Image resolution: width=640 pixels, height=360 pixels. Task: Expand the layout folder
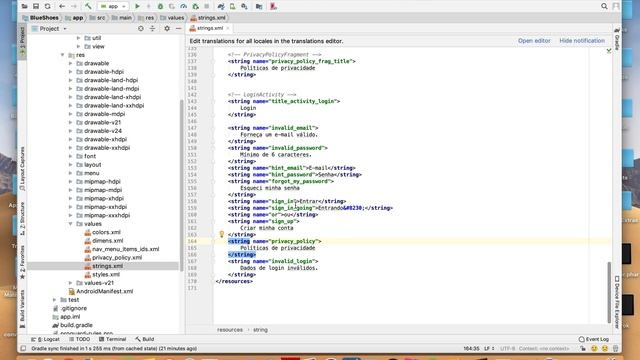71,164
